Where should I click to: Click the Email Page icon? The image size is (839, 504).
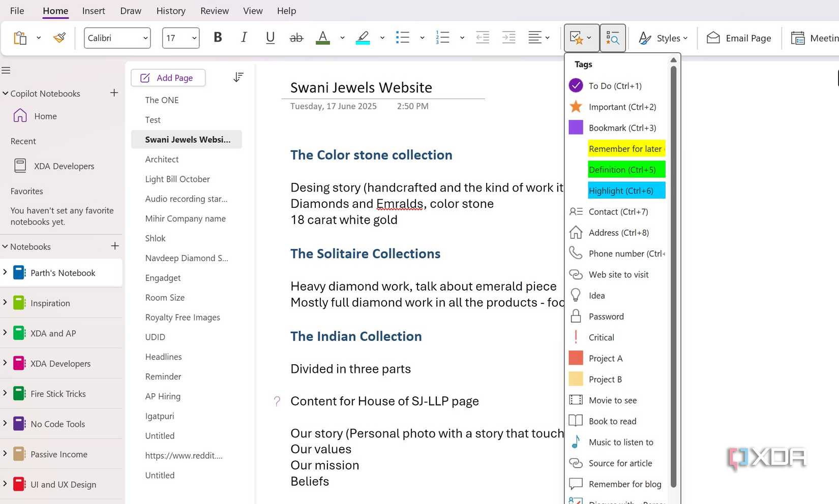713,38
